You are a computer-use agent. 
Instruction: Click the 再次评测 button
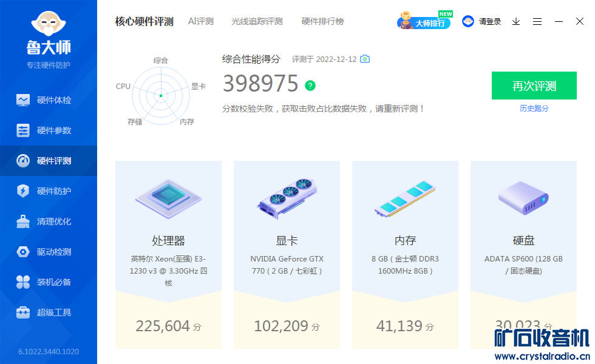pos(534,86)
